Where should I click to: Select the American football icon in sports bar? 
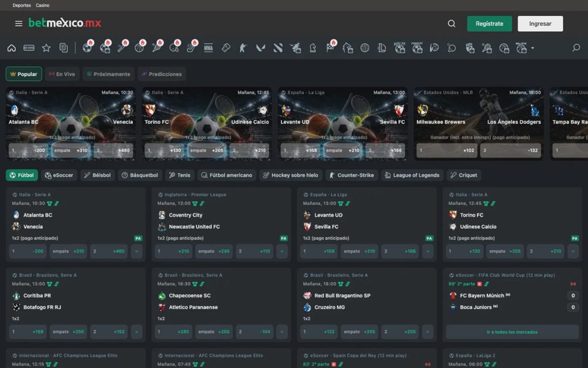coord(174,48)
